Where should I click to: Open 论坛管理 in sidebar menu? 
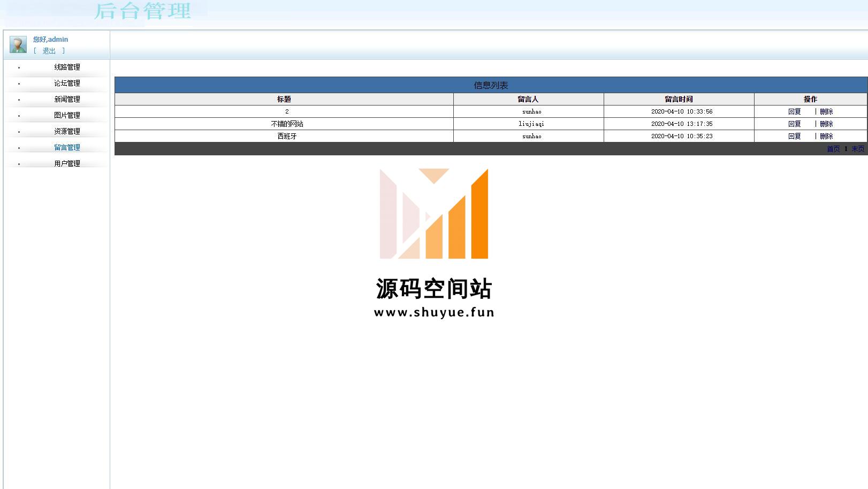coord(67,83)
